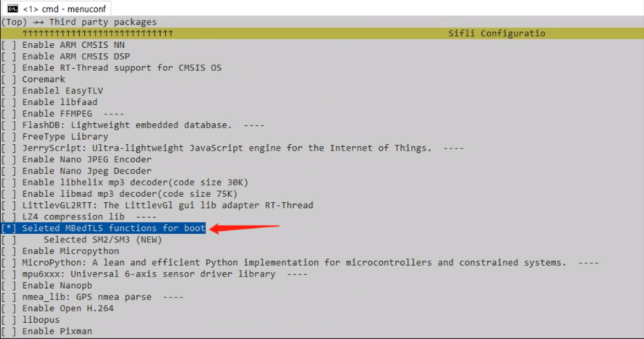This screenshot has width=644, height=339.
Task: Go to the (Top) breadcrumb
Action: 14,22
